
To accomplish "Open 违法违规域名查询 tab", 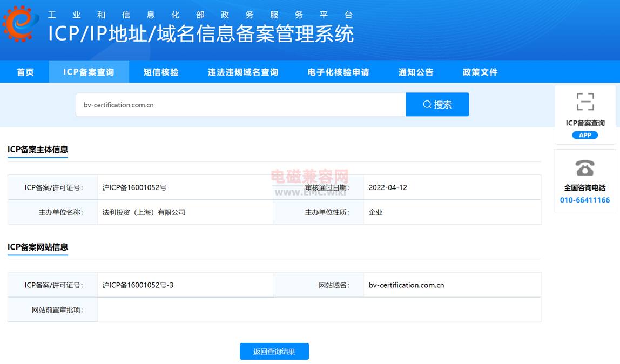I will click(243, 72).
